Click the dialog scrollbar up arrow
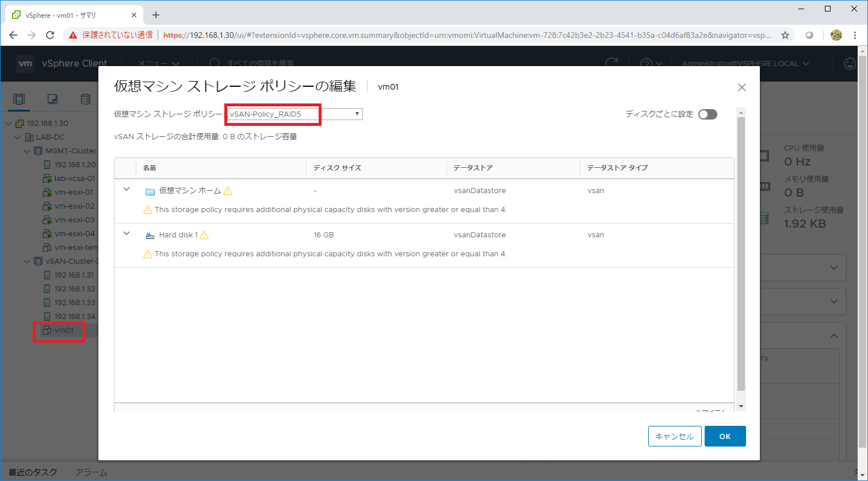 point(741,112)
